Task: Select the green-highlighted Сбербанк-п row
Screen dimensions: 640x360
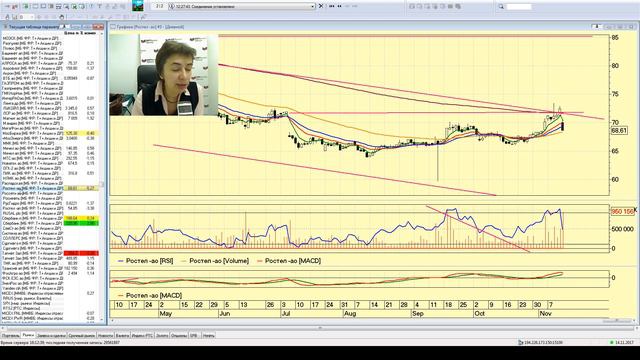Action: tap(50, 223)
